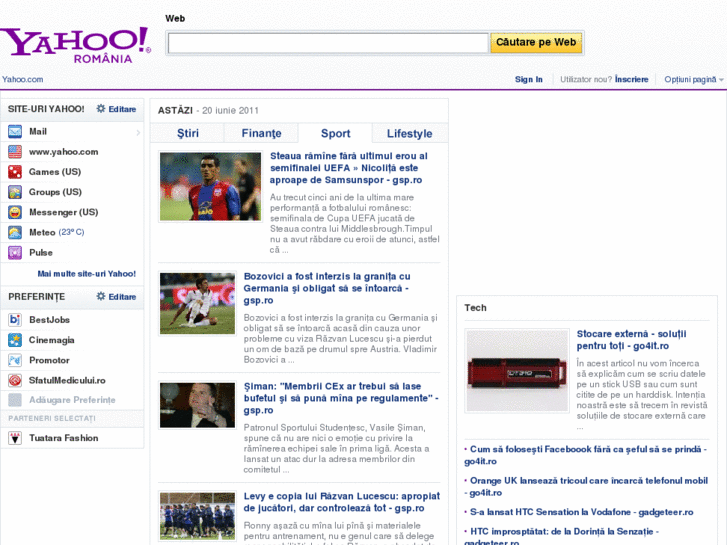Open Cum să folosești Facebook tech link
The image size is (727, 545).
click(x=585, y=455)
